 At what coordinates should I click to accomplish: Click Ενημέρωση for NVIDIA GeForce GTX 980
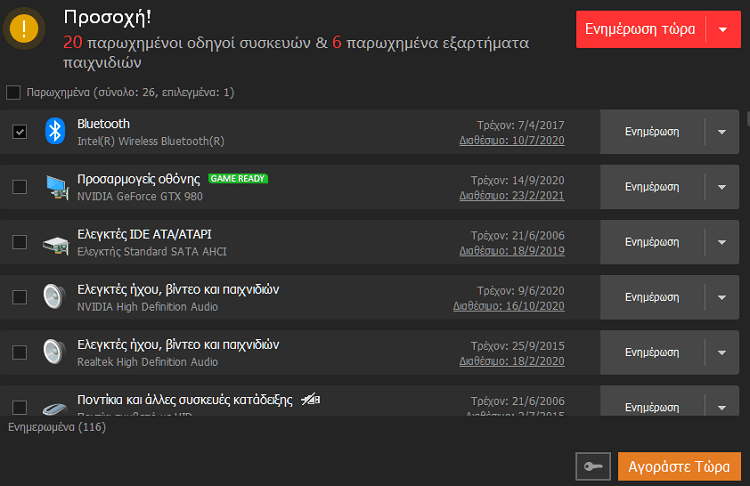tap(652, 187)
